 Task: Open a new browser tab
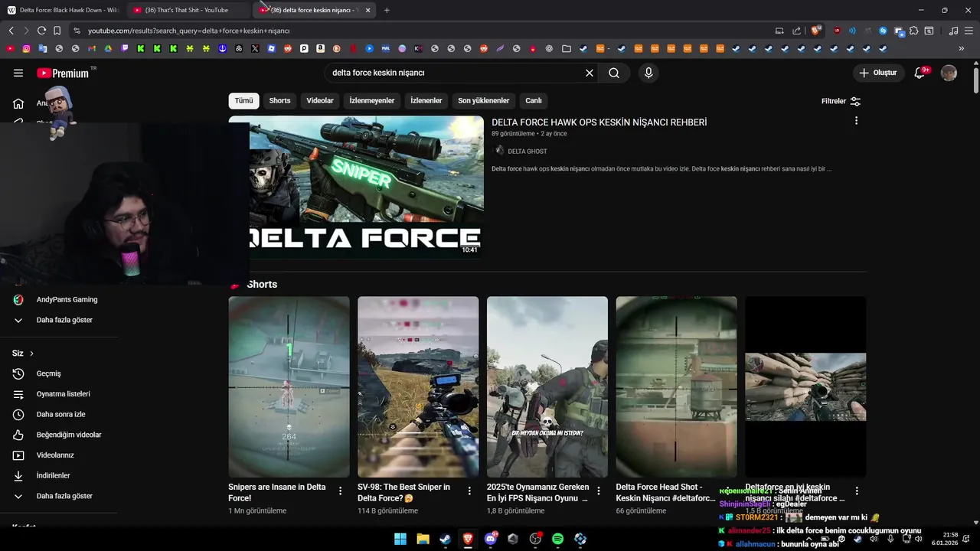(x=387, y=10)
